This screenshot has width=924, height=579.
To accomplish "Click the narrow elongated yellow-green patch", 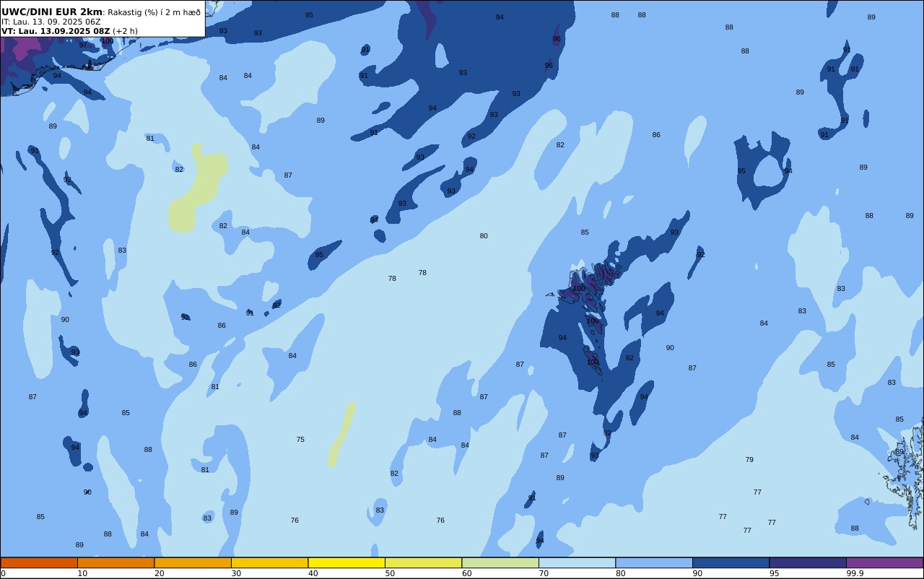I will (341, 434).
